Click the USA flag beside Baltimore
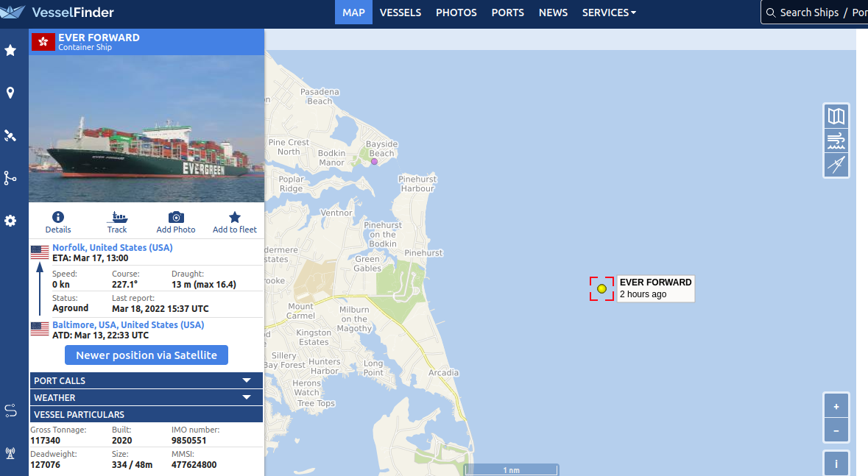This screenshot has width=868, height=476. (40, 329)
